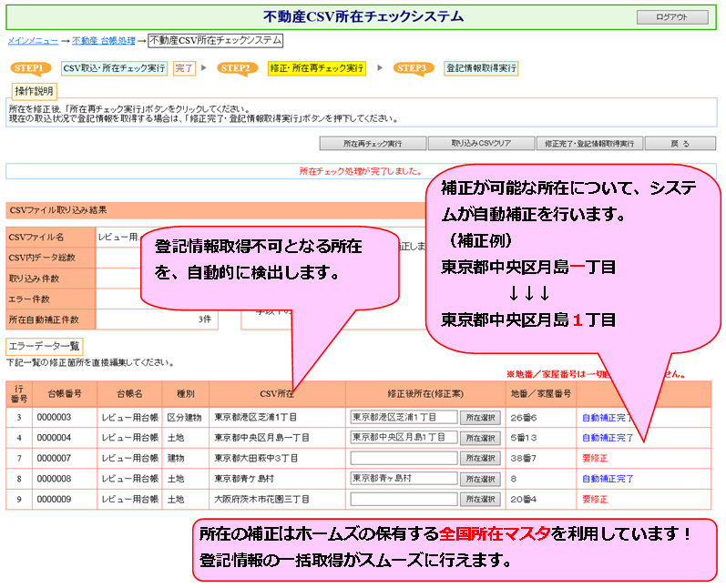The width and height of the screenshot is (726, 588).
Task: Click the エラー件数 row label
Action: [50, 299]
